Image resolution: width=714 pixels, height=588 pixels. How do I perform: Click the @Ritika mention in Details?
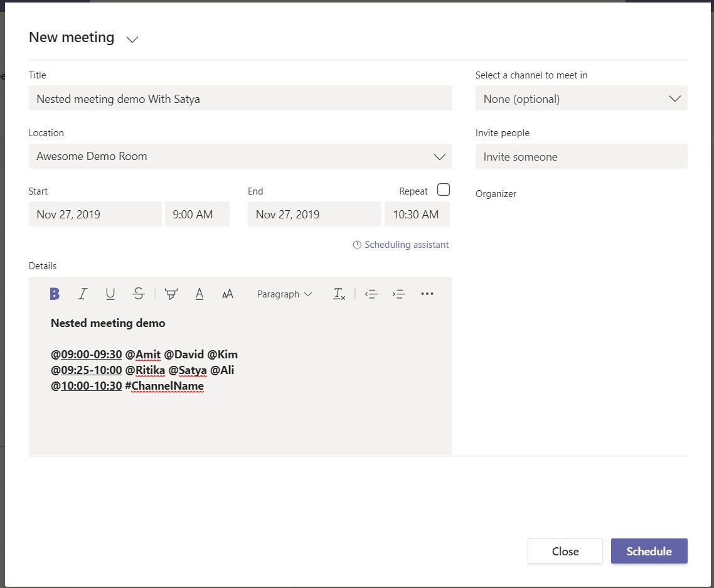[x=145, y=370]
